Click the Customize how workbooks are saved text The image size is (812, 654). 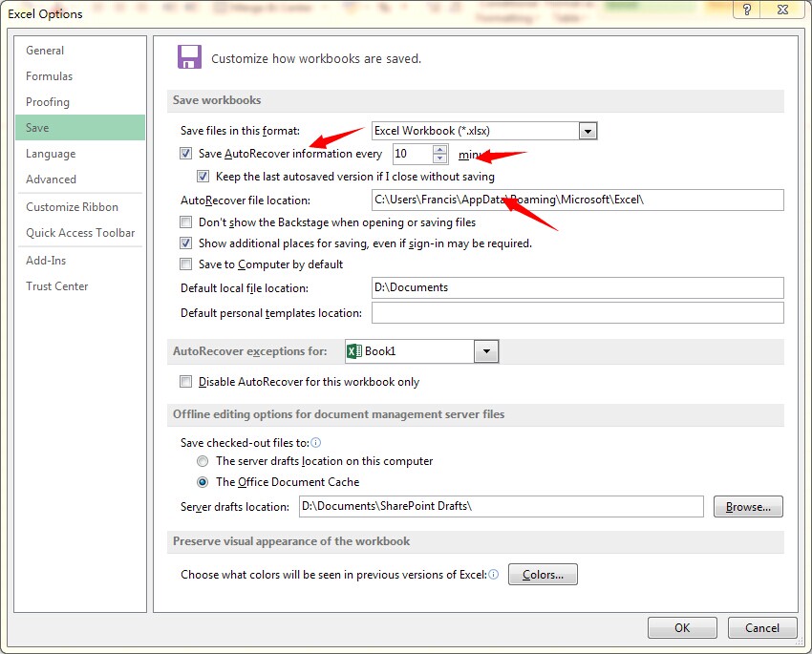[316, 58]
